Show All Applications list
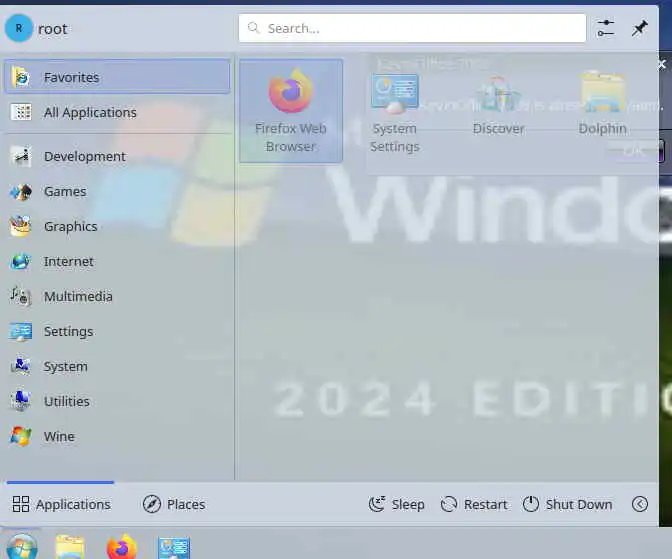672x559 pixels. point(117,112)
